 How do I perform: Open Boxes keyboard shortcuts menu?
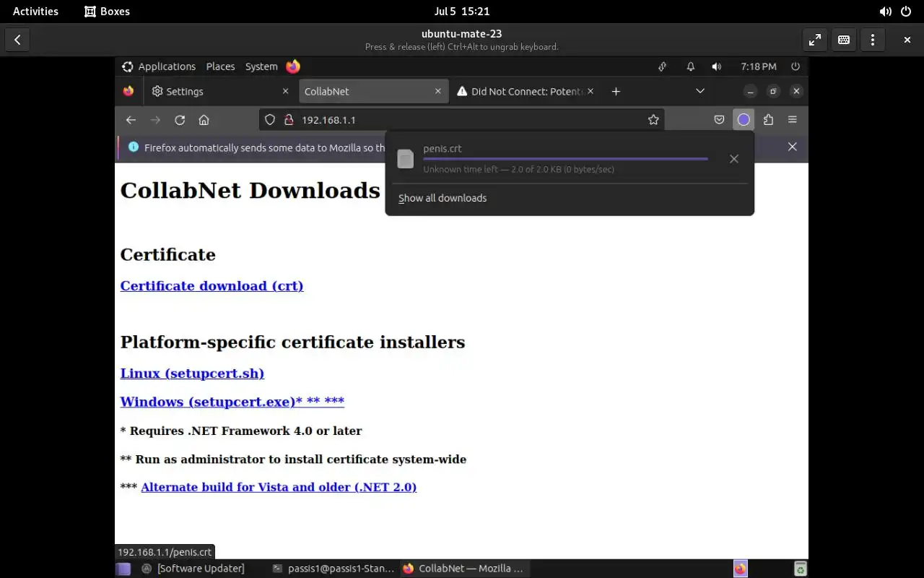tap(843, 40)
